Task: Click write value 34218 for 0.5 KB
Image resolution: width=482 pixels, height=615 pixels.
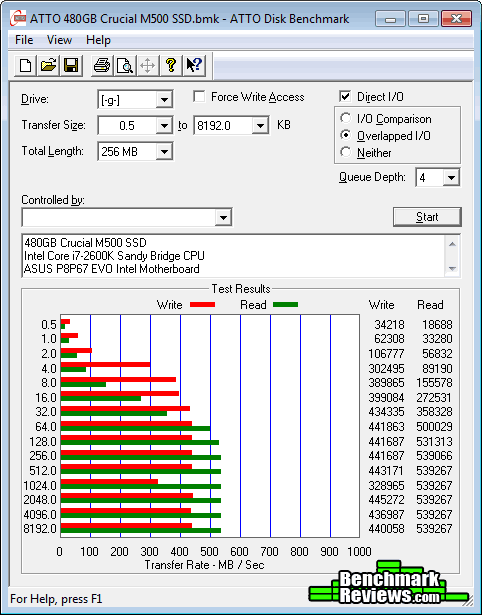Action: [389, 325]
